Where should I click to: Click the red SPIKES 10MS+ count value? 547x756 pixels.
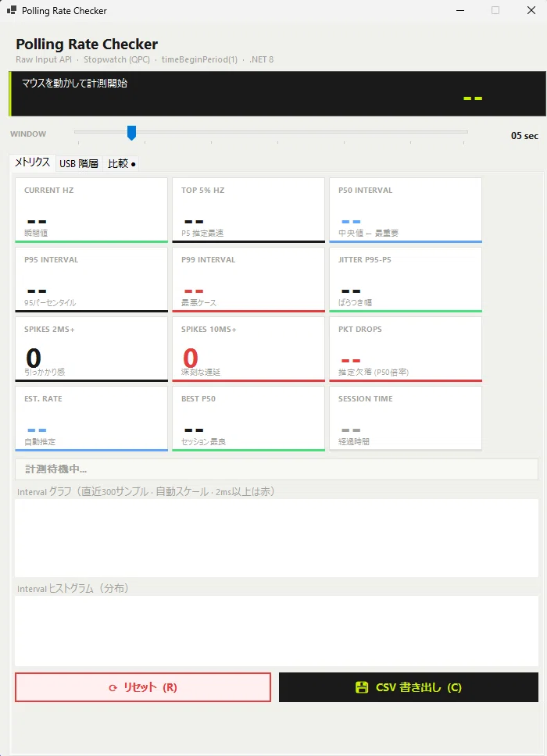[x=191, y=358]
